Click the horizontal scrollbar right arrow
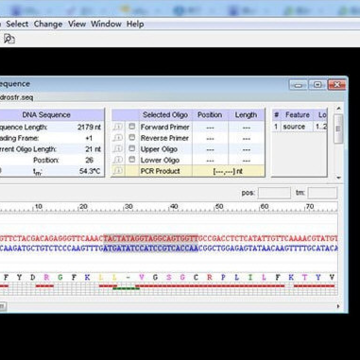 [x=338, y=306]
